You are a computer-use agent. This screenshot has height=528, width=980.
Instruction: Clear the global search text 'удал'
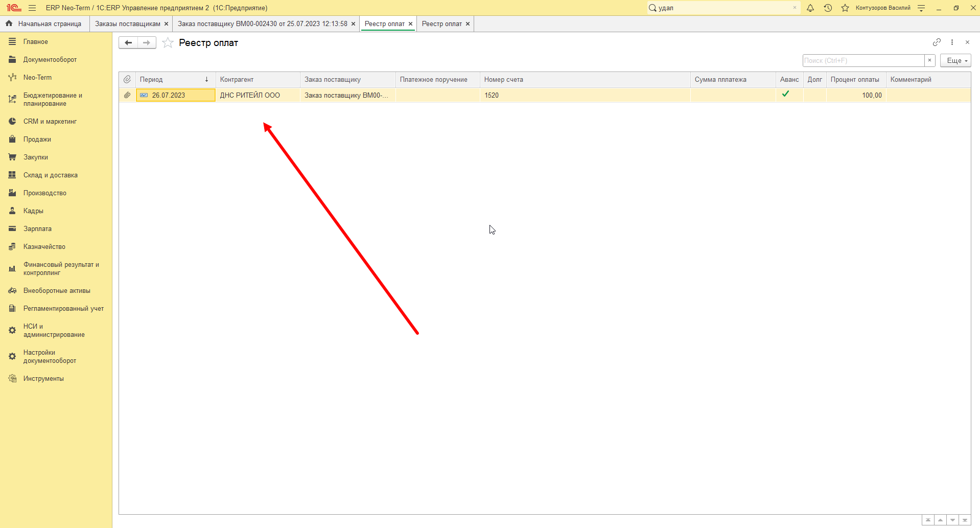coord(795,8)
